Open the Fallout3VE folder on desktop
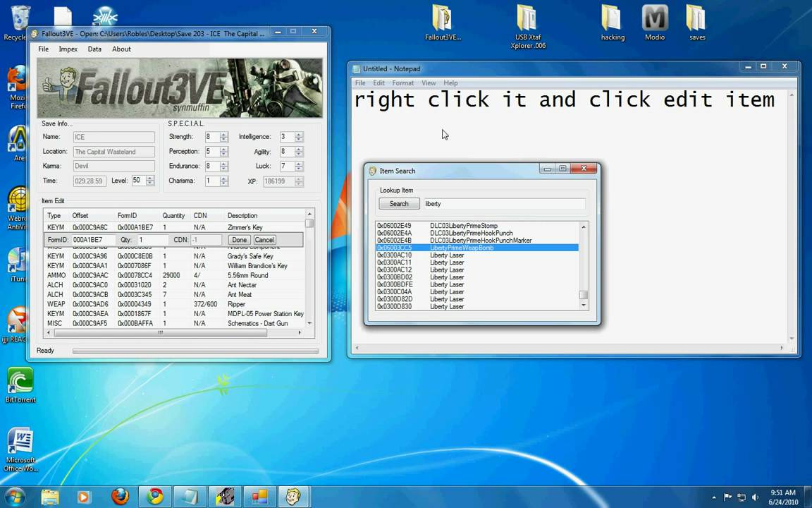812x508 pixels. click(x=442, y=23)
